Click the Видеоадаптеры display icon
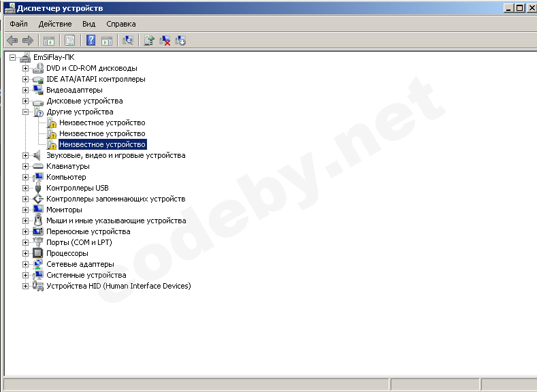537x392 pixels. tap(38, 90)
